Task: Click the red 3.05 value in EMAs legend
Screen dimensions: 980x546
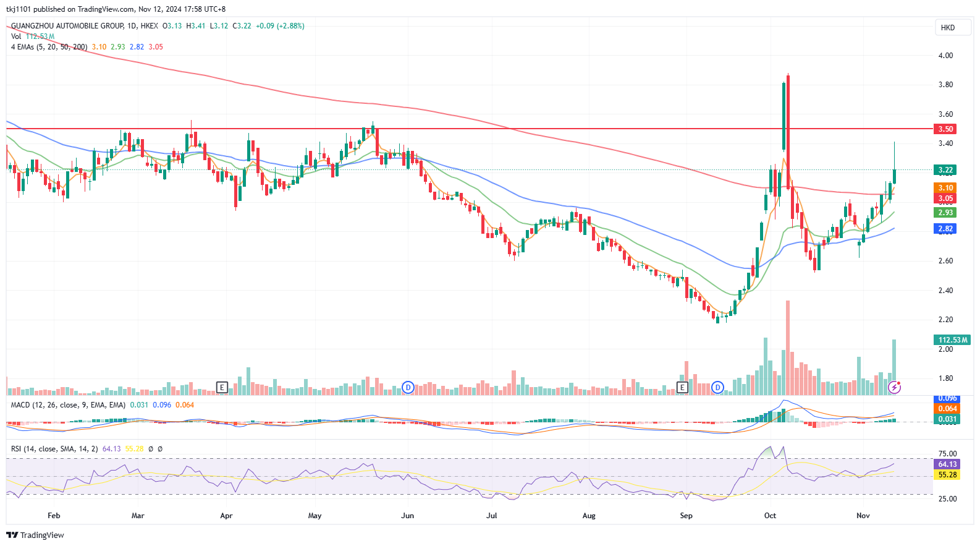Action: pyautogui.click(x=156, y=47)
